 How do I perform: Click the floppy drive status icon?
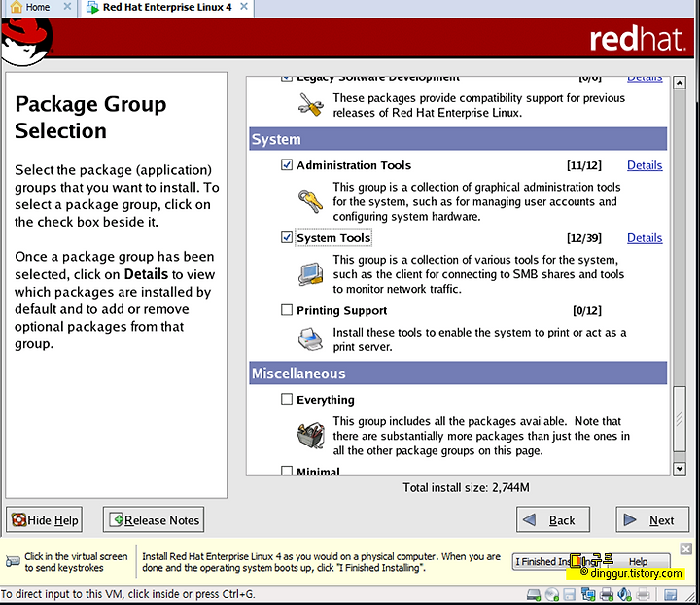[569, 594]
